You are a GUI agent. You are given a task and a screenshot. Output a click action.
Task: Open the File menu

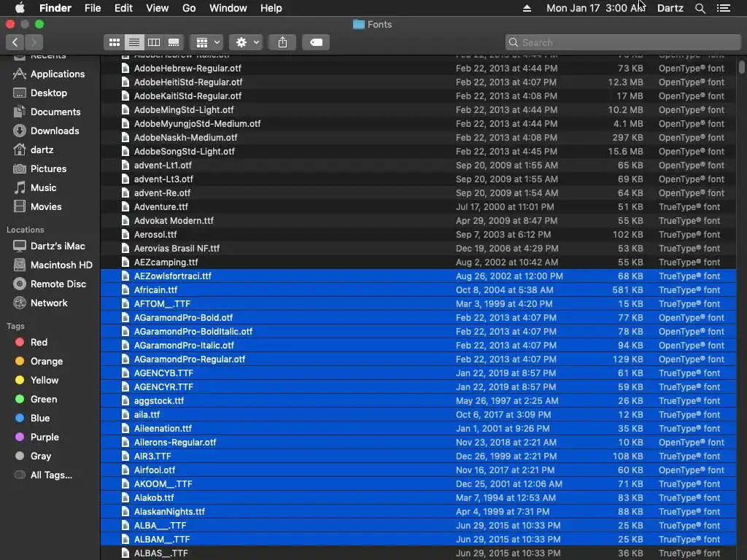click(93, 8)
